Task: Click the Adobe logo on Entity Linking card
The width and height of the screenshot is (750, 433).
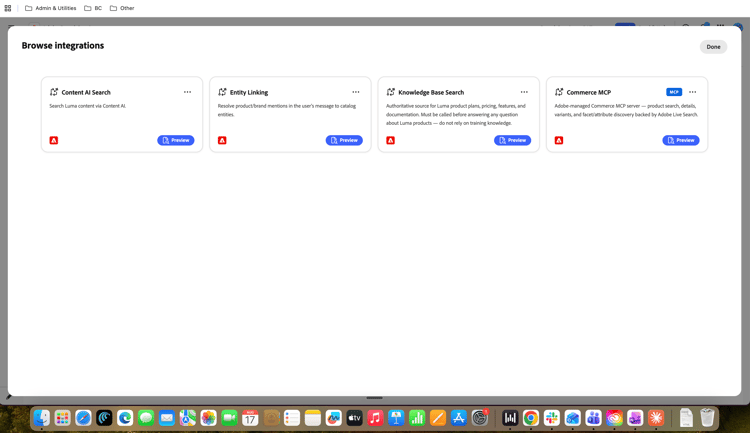Action: pos(222,140)
